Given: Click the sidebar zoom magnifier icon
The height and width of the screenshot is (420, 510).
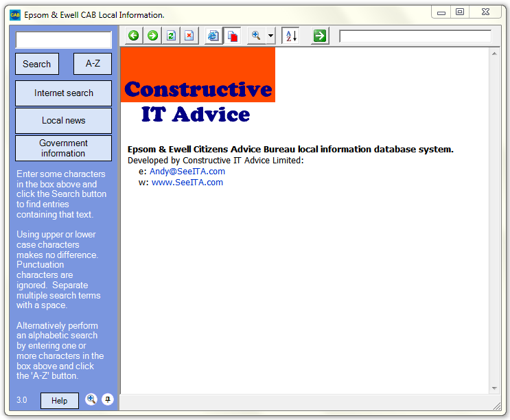Looking at the screenshot, I should tap(91, 399).
